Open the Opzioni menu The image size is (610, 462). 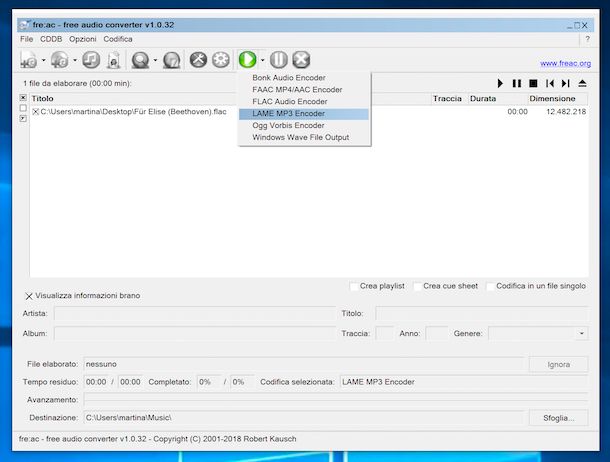coord(82,39)
